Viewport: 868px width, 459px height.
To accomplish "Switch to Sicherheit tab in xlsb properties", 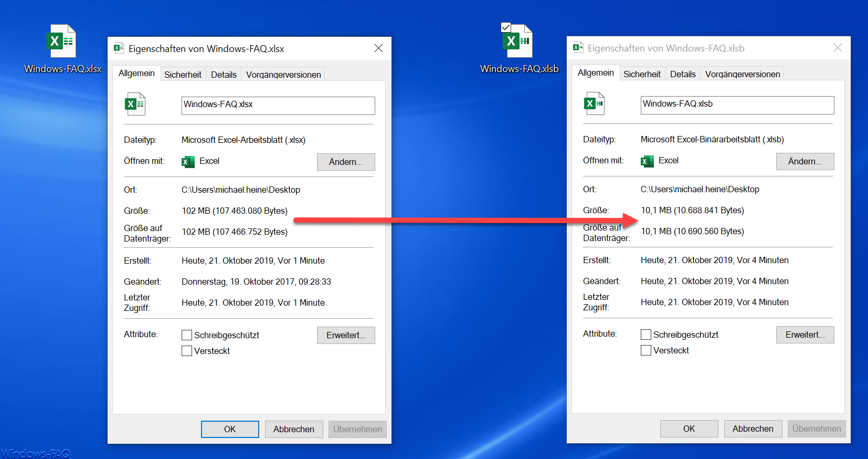I will (642, 74).
